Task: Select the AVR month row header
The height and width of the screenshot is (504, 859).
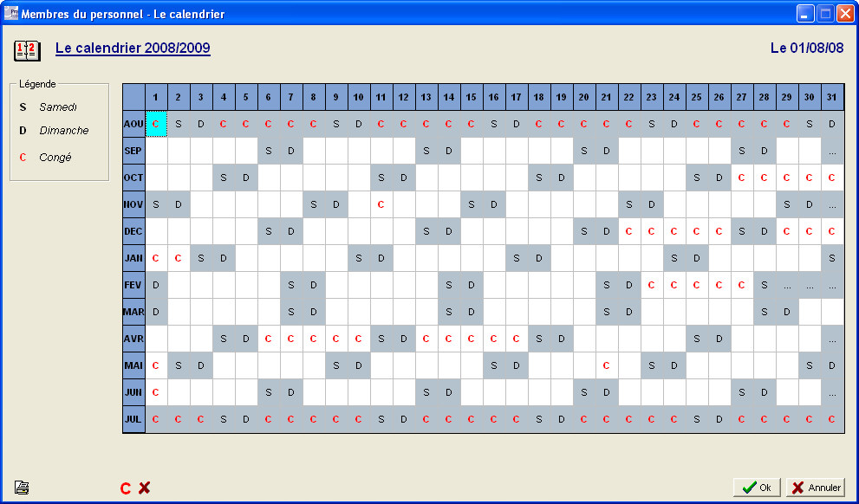Action: (x=133, y=339)
